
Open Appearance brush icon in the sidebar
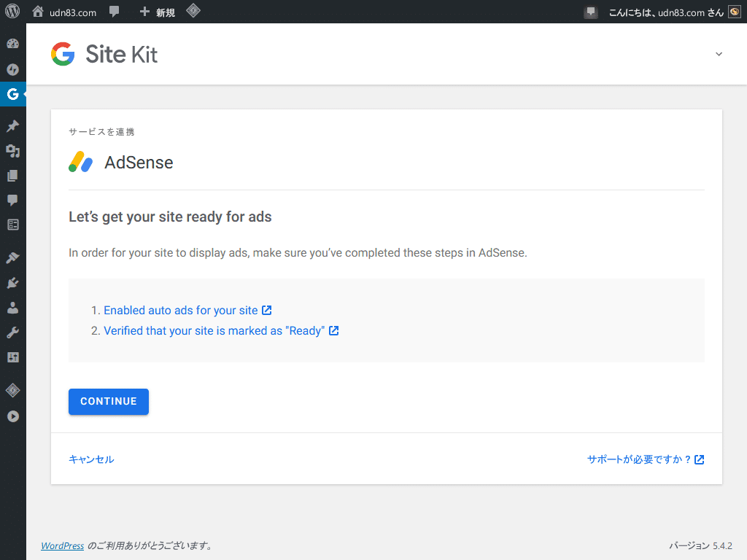(x=13, y=257)
